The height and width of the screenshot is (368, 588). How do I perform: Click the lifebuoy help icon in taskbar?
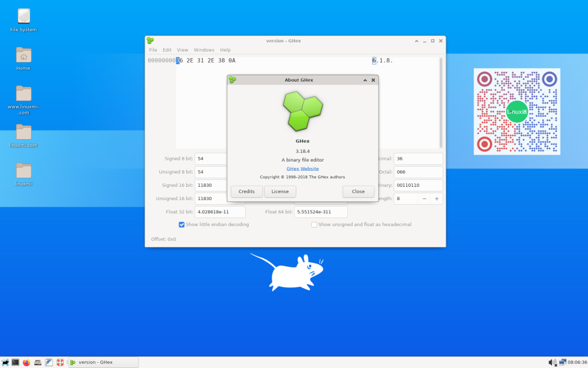pyautogui.click(x=60, y=362)
